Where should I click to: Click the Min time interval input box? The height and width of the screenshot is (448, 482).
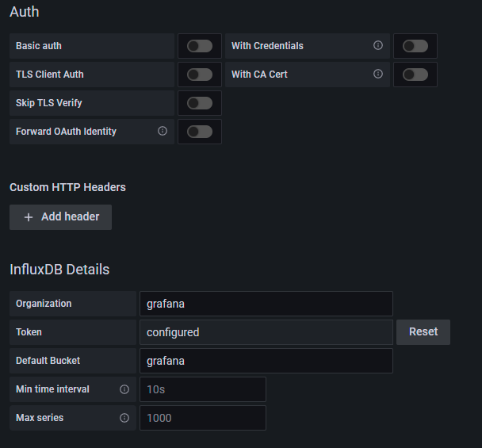click(x=202, y=389)
